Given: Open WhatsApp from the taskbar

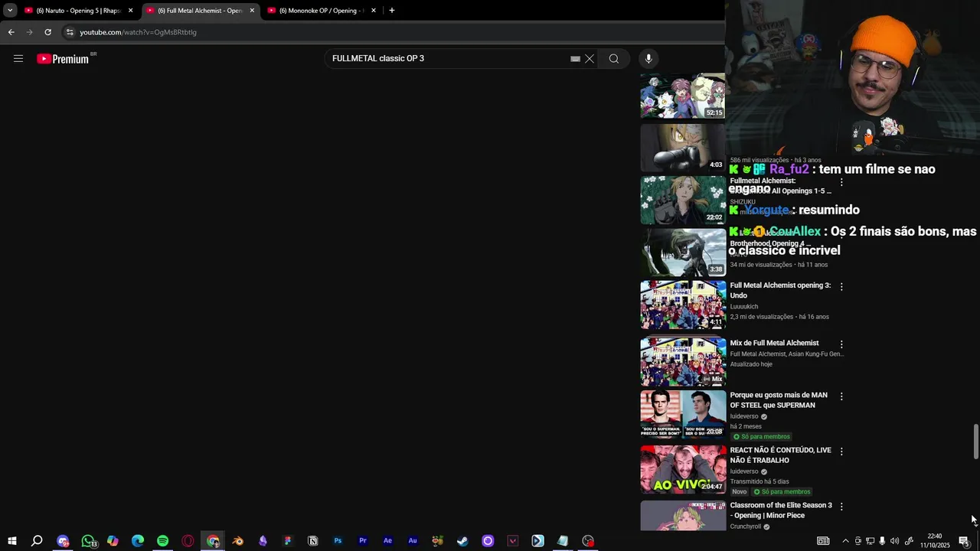Looking at the screenshot, I should tap(88, 541).
